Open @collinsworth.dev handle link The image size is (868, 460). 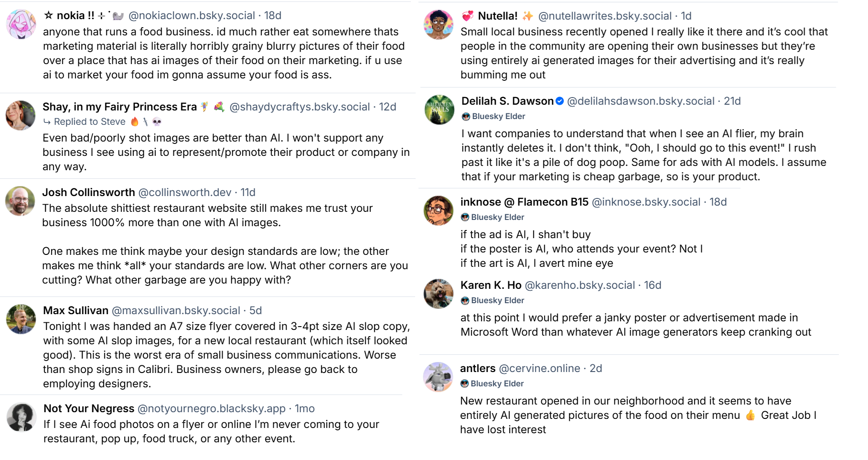click(x=185, y=192)
